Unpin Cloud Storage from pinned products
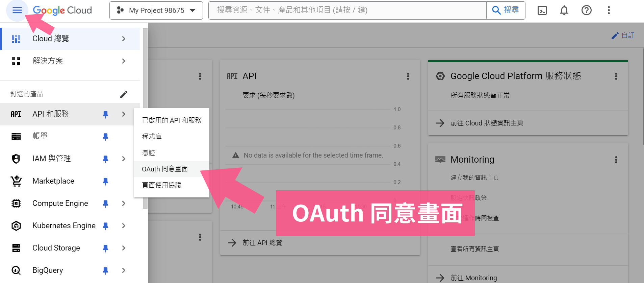This screenshot has height=283, width=644. 105,248
